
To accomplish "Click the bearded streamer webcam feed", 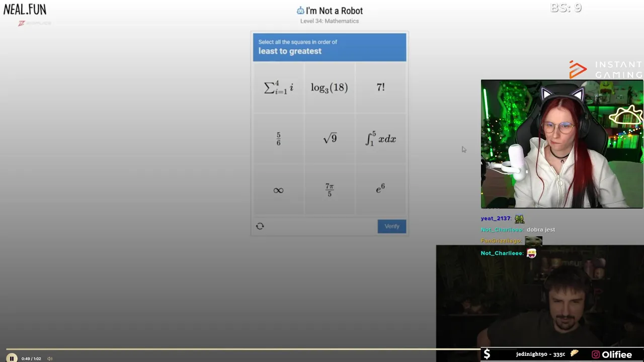I will [540, 303].
